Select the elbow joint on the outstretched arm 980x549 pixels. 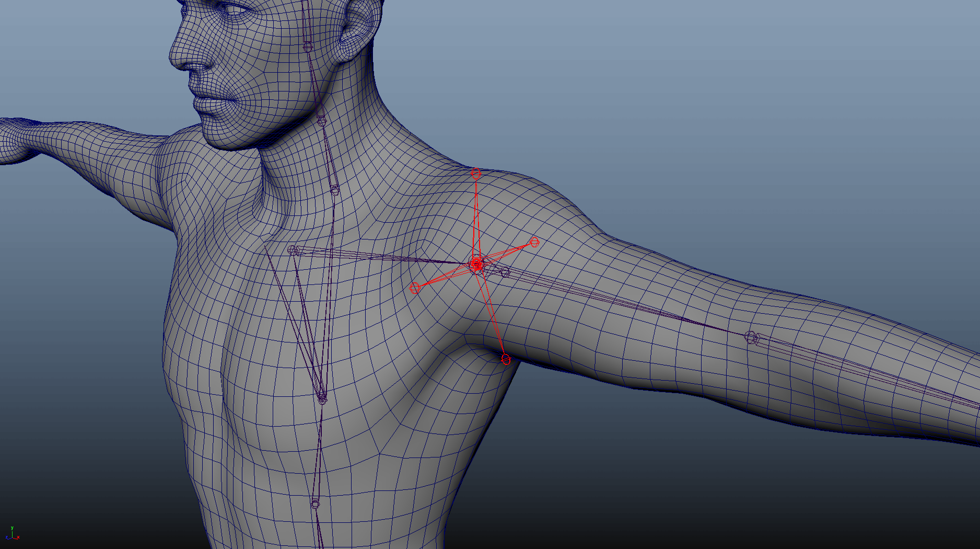pos(751,337)
